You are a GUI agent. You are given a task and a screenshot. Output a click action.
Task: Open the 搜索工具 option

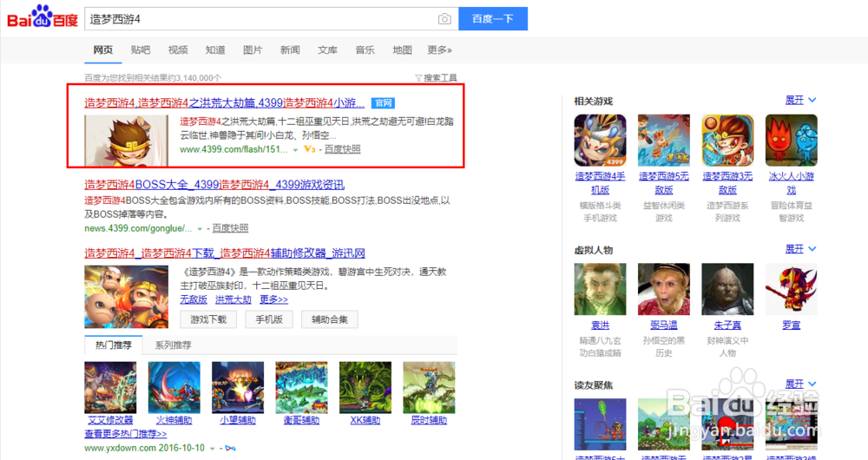pos(440,78)
